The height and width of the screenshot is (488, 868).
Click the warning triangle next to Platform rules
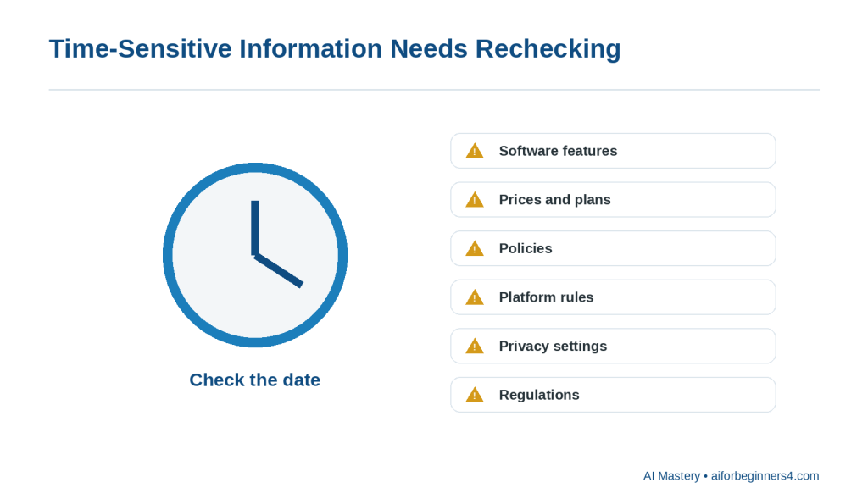point(475,297)
